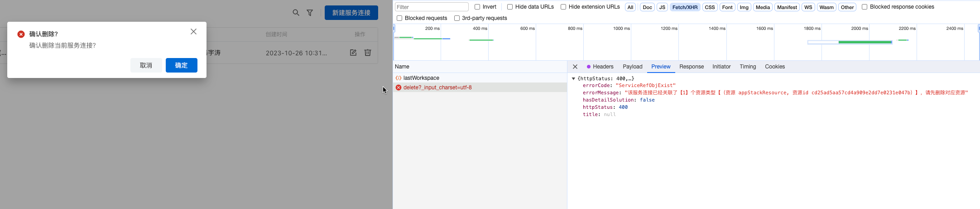Check Blocked response cookies

point(865,7)
